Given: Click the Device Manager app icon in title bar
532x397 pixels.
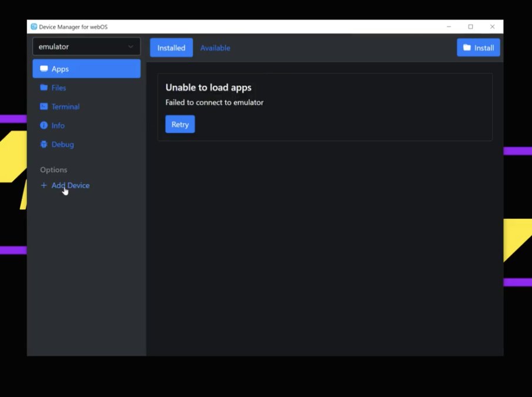Looking at the screenshot, I should [34, 26].
